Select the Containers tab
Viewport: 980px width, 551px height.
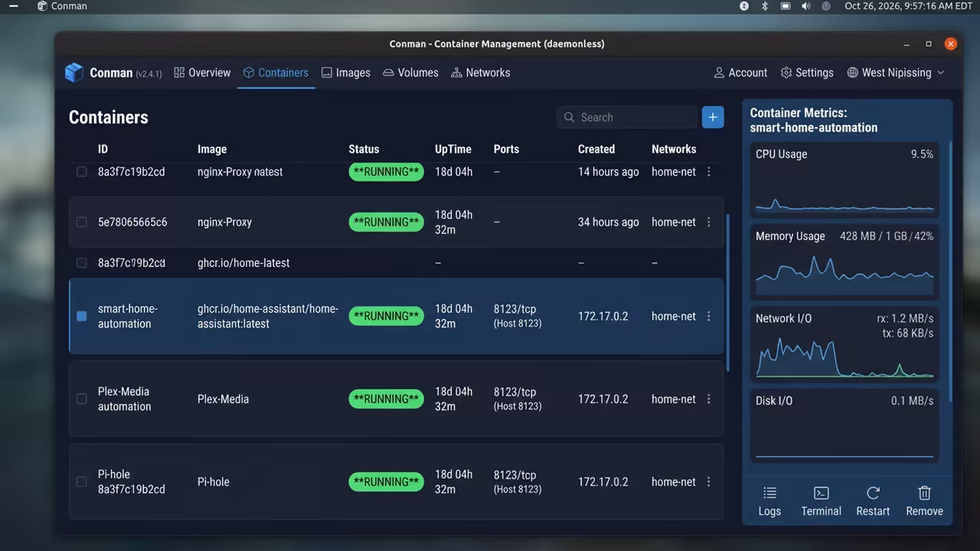(276, 73)
